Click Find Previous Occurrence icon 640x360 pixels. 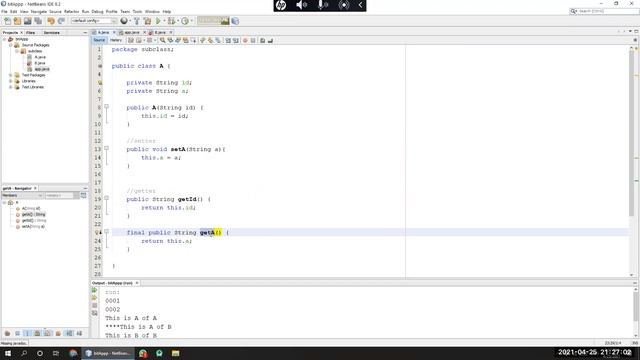click(170, 40)
